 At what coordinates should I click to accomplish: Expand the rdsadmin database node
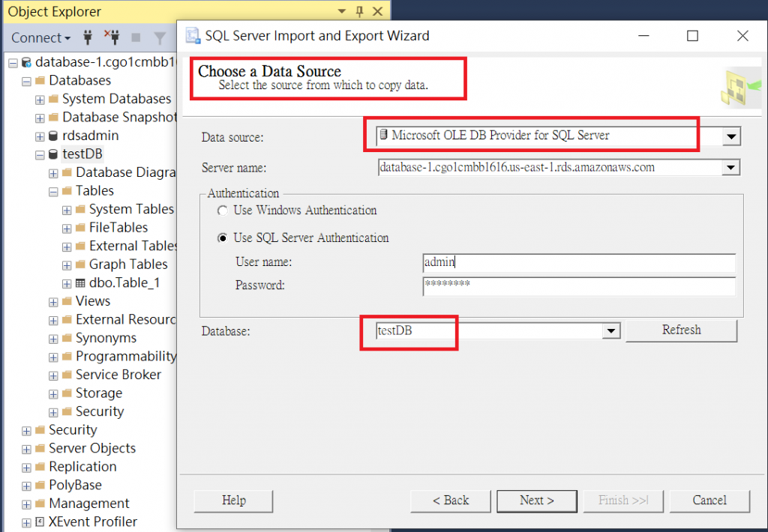[x=40, y=136]
